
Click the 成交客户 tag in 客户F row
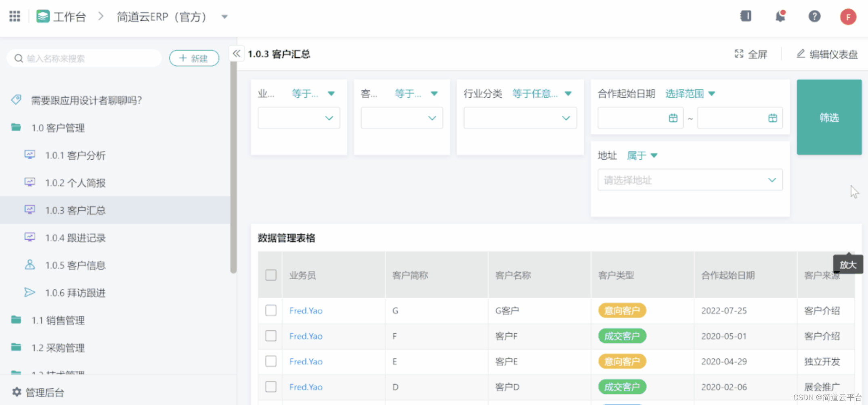pyautogui.click(x=622, y=336)
